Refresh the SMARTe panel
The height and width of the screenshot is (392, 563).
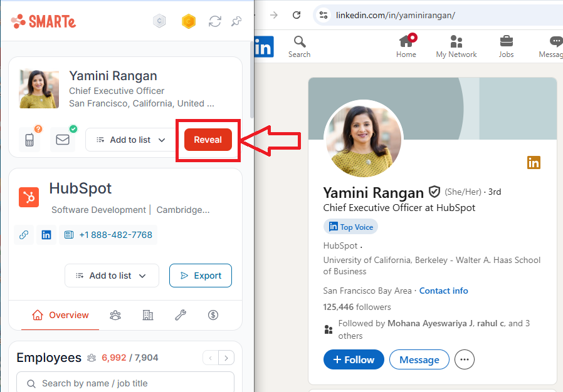[214, 21]
